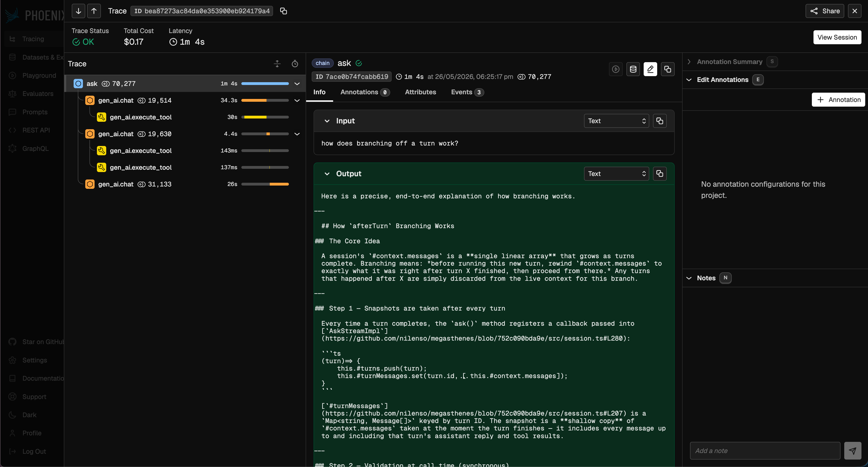Image resolution: width=868 pixels, height=467 pixels.
Task: Collapse gen_ai.chat 19,630 span
Action: (297, 134)
